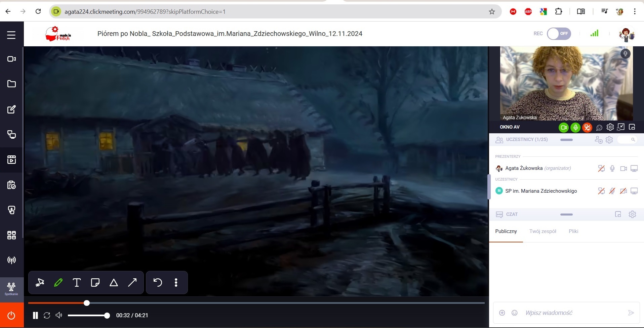Image resolution: width=644 pixels, height=328 pixels.
Task: Open the live broadcast streaming icon
Action: coord(11,260)
